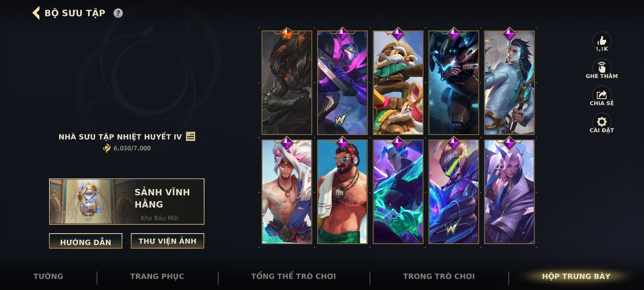Select the Hộp Trưng Bày tab

[576, 276]
